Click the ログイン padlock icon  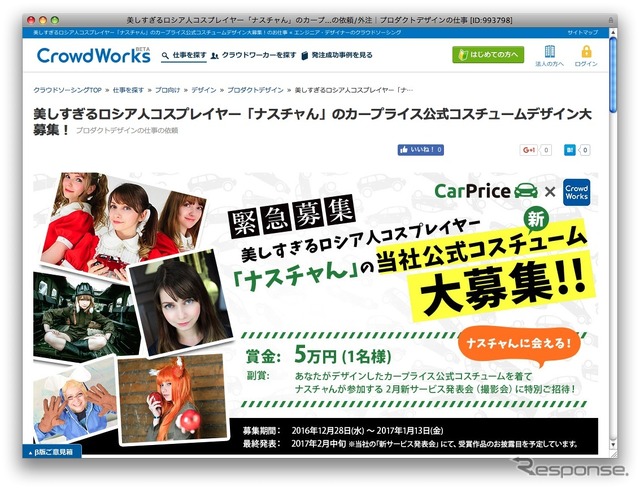(x=586, y=51)
